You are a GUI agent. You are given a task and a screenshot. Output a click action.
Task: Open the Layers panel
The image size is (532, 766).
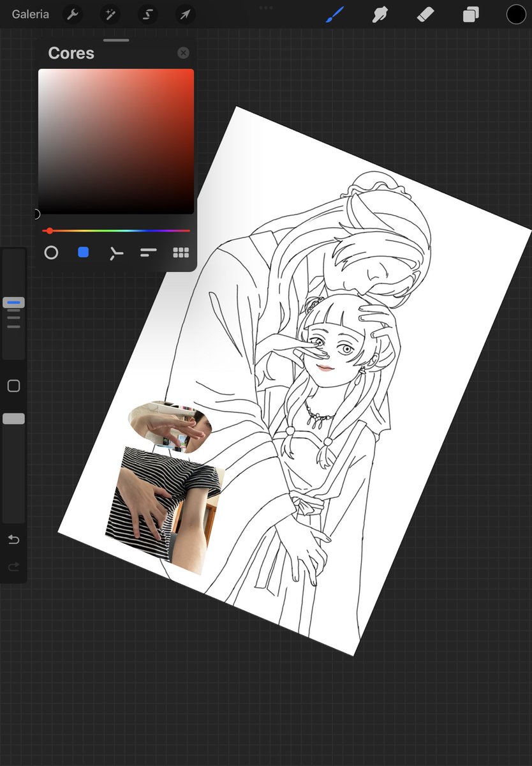coord(471,14)
